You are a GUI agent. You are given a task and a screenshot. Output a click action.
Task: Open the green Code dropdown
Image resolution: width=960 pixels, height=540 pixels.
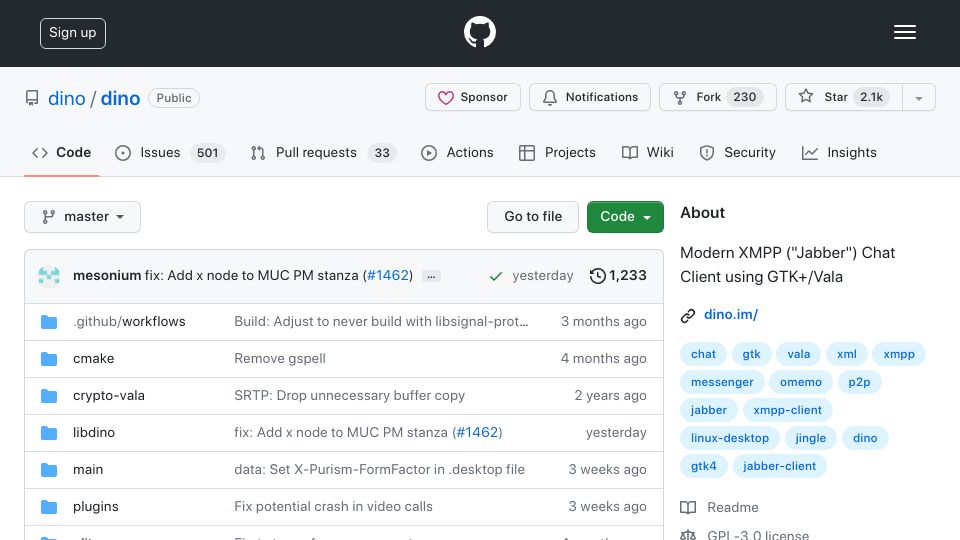(625, 217)
